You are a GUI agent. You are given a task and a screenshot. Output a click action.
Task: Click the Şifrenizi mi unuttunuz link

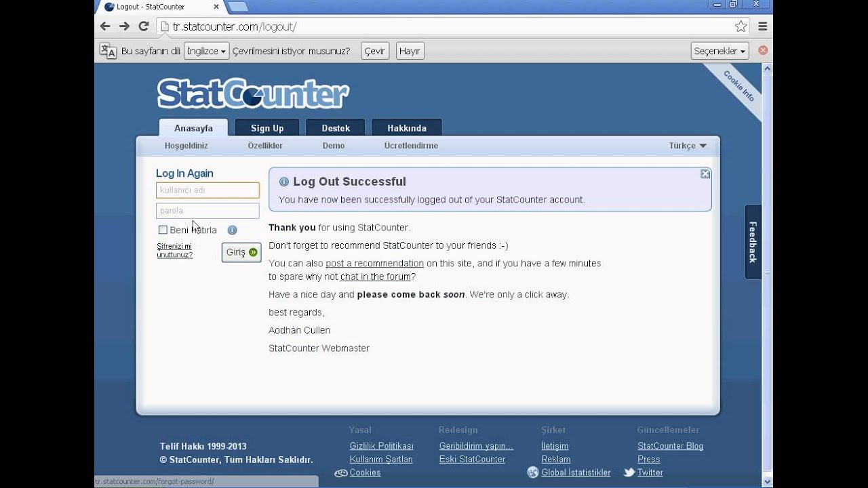pos(175,250)
